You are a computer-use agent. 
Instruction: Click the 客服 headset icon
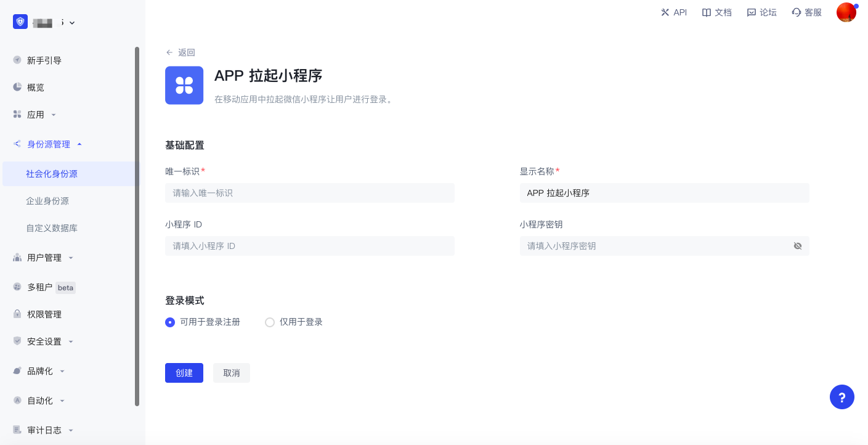(x=796, y=12)
